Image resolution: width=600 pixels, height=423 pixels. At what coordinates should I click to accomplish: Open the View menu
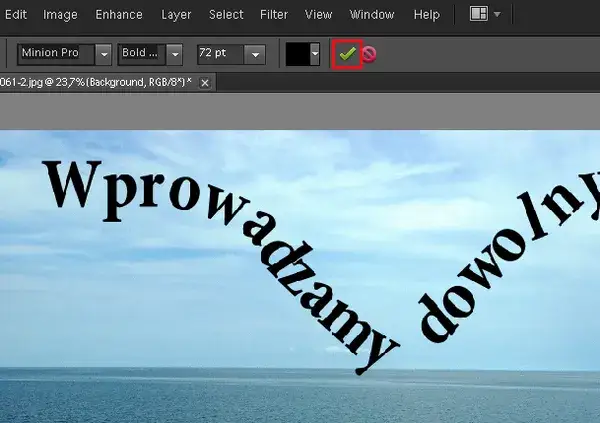point(318,15)
